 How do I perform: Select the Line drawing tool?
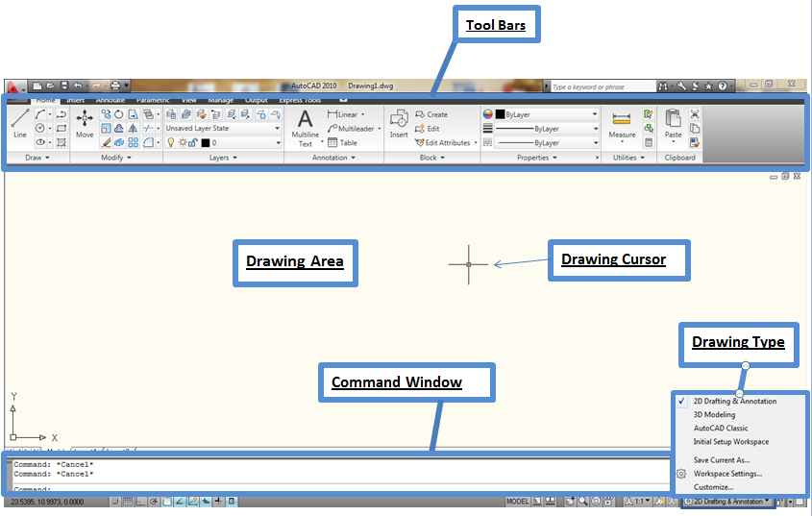click(20, 123)
